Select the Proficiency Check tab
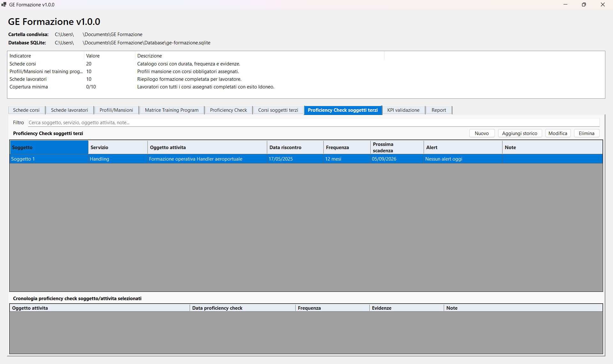This screenshot has height=364, width=613. click(x=228, y=110)
